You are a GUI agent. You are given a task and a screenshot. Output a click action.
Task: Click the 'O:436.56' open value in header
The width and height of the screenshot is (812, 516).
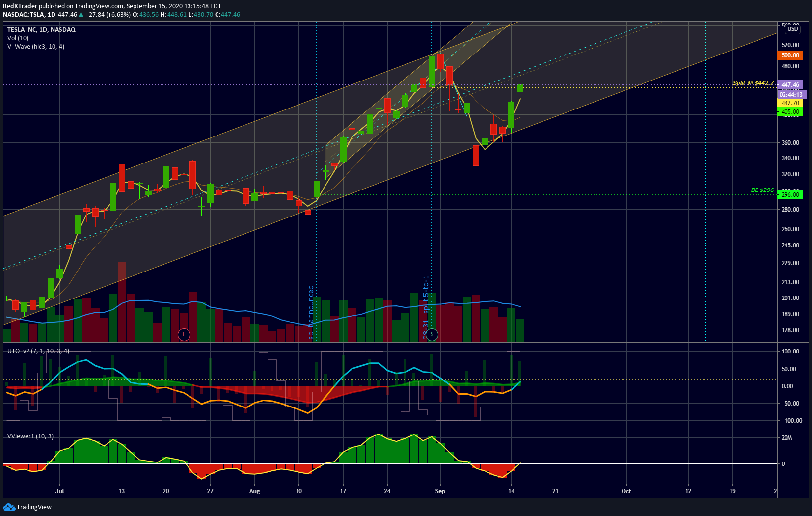(146, 15)
